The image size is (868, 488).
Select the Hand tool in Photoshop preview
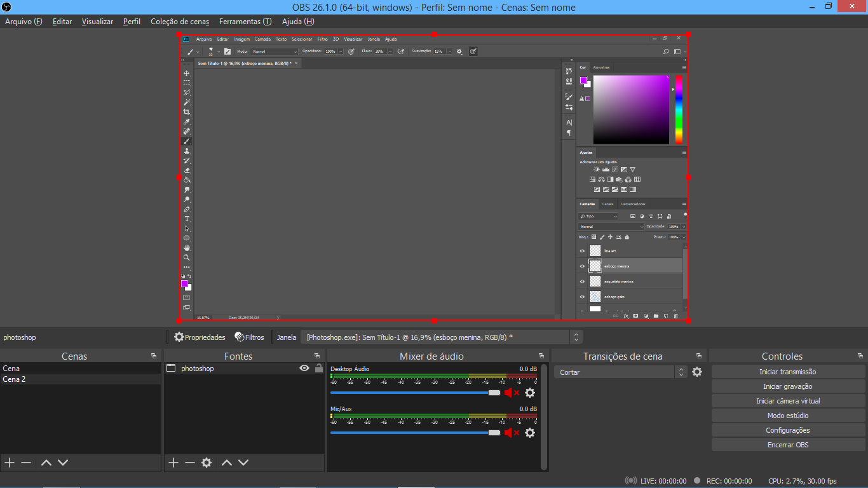187,248
